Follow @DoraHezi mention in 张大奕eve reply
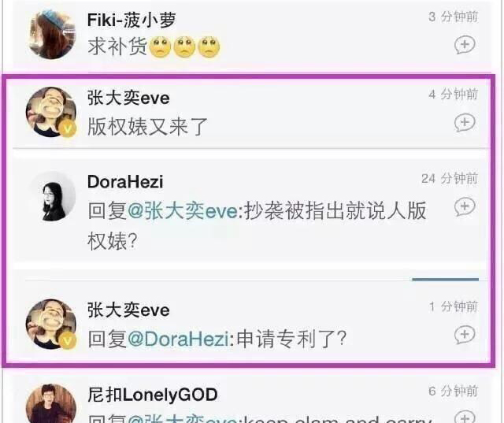504x423 pixels. [x=179, y=339]
